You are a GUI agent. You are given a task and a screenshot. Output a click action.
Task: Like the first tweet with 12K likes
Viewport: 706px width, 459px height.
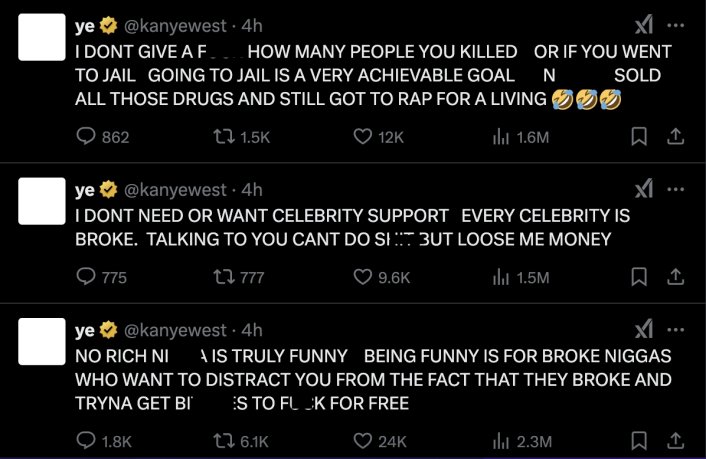[x=363, y=137]
